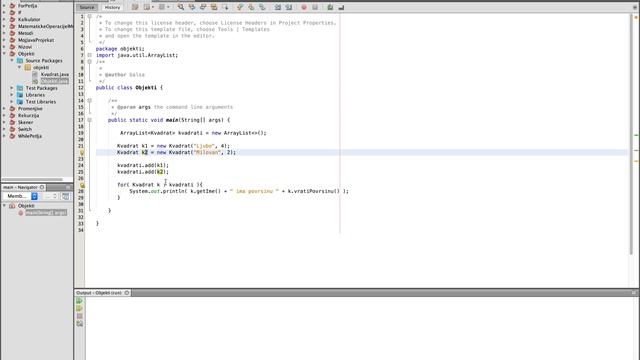Switch to the Source view tab

point(87,7)
